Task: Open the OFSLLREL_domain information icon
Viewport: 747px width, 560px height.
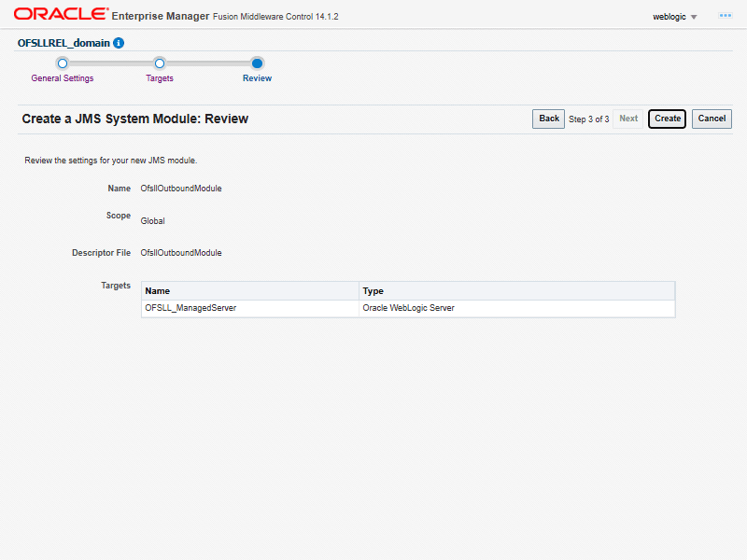Action: (119, 43)
